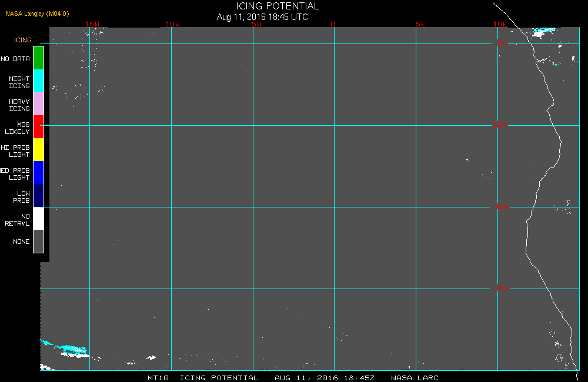The image size is (588, 382).
Task: Click the NIGHT ICING legend label
Action: point(19,82)
